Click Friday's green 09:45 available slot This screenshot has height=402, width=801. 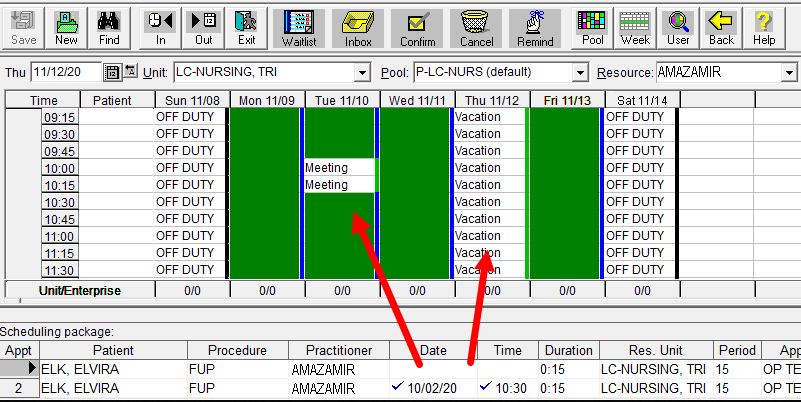point(564,151)
